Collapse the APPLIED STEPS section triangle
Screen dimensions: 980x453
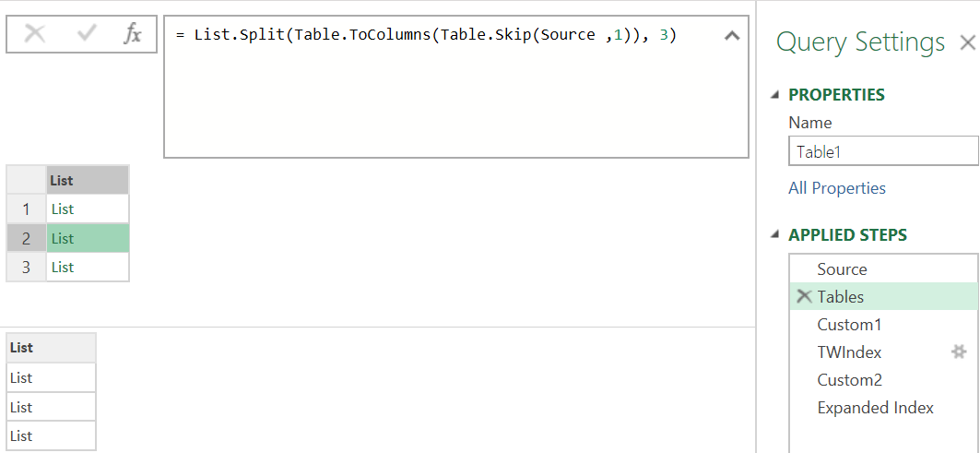775,235
